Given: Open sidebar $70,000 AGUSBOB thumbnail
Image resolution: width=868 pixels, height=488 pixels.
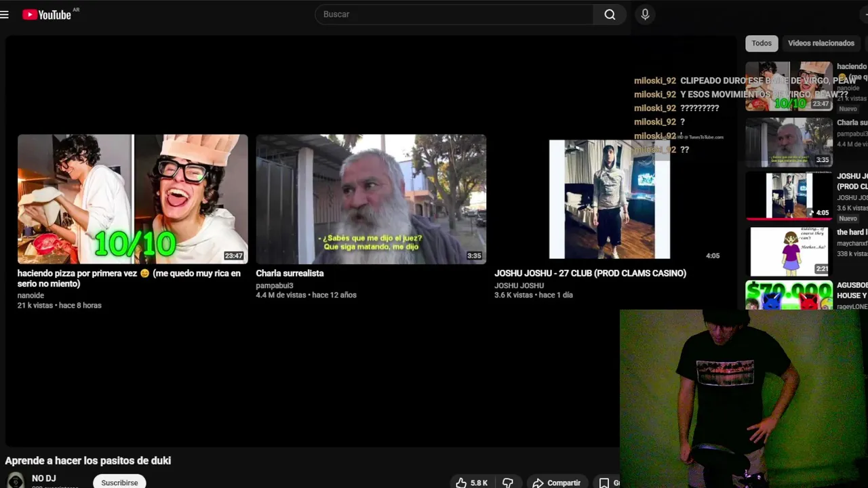Looking at the screenshot, I should click(789, 296).
